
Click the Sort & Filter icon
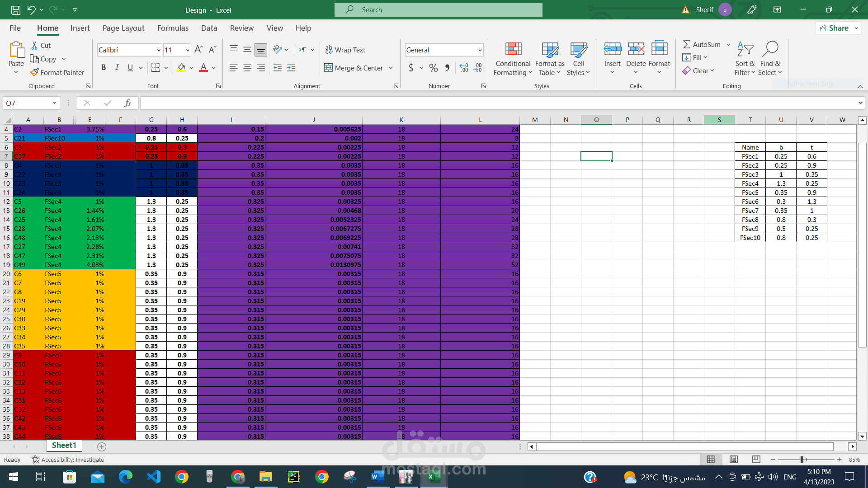click(745, 50)
